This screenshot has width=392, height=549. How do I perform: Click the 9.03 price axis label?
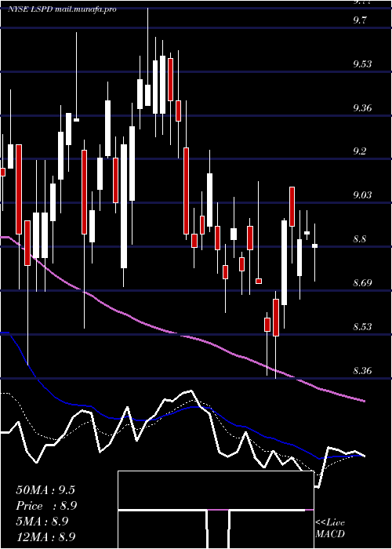[362, 195]
